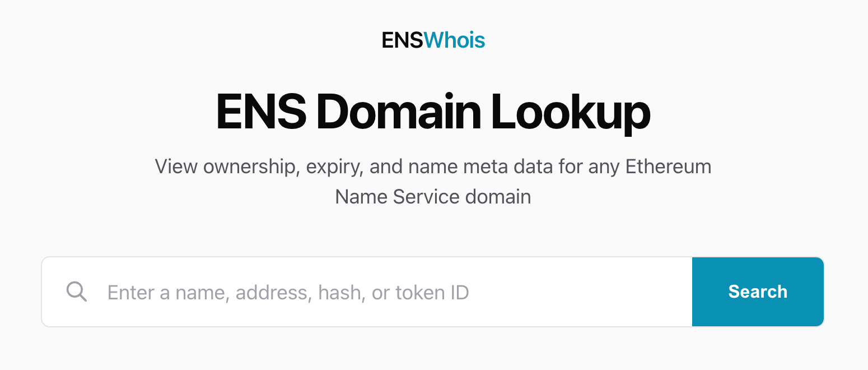Tap the lens icon left of the placeholder text
The height and width of the screenshot is (370, 868).
pos(77,292)
